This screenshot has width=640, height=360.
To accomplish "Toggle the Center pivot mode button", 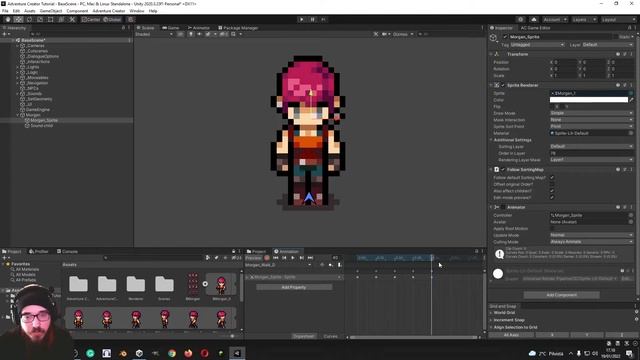I will [x=91, y=19].
